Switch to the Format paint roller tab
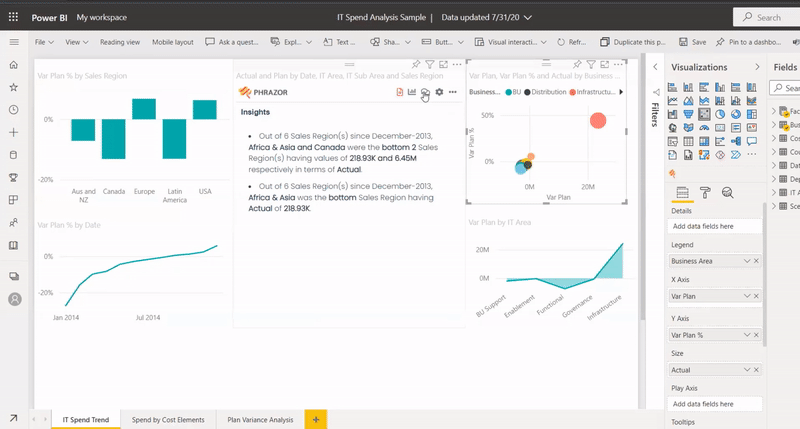Image resolution: width=800 pixels, height=429 pixels. point(705,192)
